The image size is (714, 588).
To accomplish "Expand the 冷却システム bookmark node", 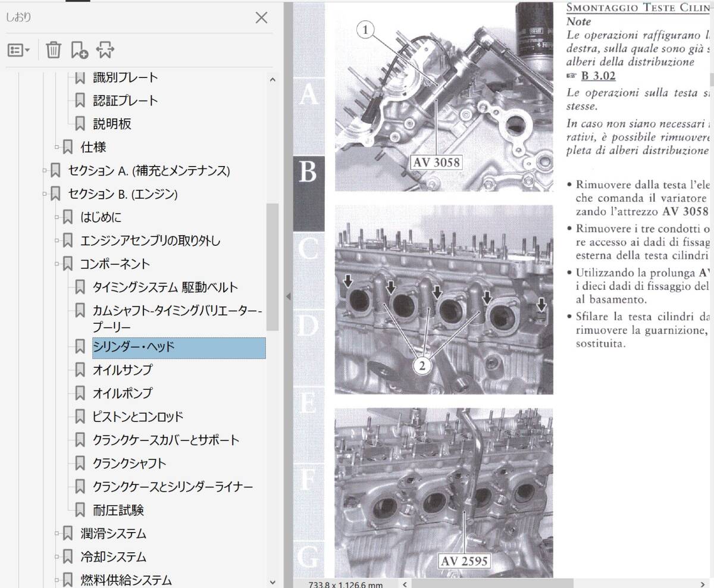I will (58, 557).
